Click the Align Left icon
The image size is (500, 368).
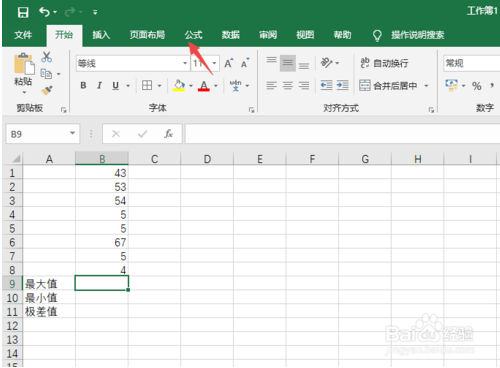tap(271, 86)
